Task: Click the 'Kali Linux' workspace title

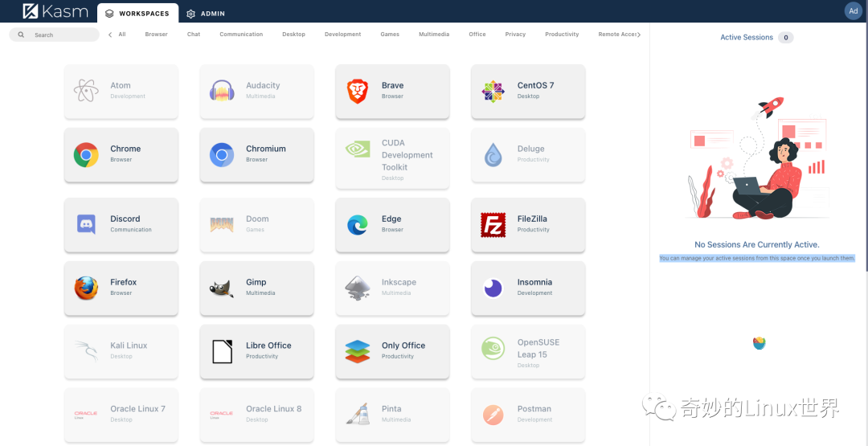Action: pyautogui.click(x=129, y=346)
